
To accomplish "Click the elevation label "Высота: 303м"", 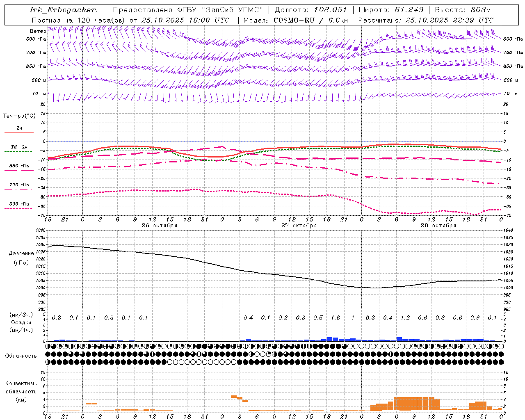I will tap(463, 10).
